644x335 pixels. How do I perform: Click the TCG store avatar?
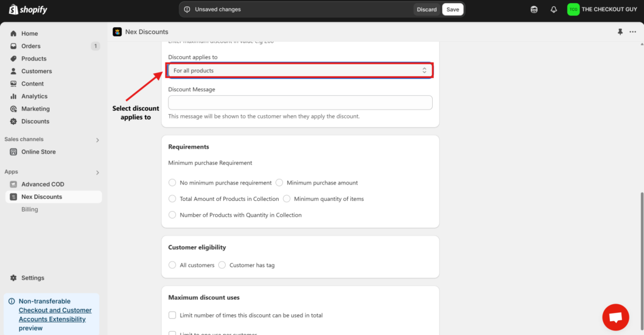(x=573, y=9)
